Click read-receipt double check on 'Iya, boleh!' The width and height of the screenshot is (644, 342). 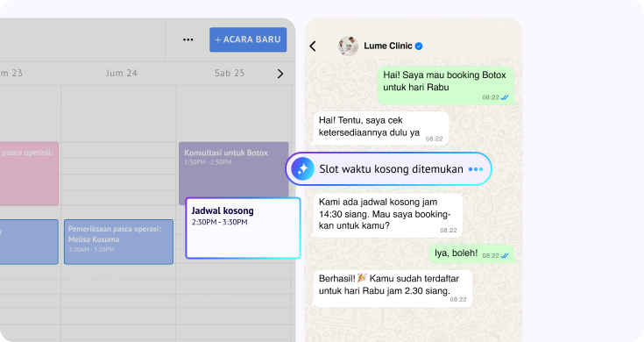pos(505,256)
